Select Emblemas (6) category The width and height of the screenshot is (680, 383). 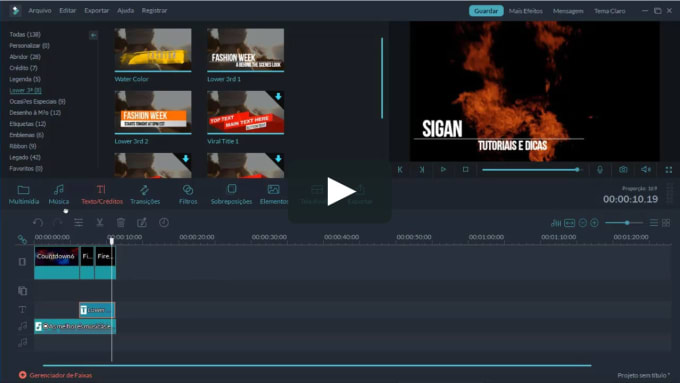(26, 135)
